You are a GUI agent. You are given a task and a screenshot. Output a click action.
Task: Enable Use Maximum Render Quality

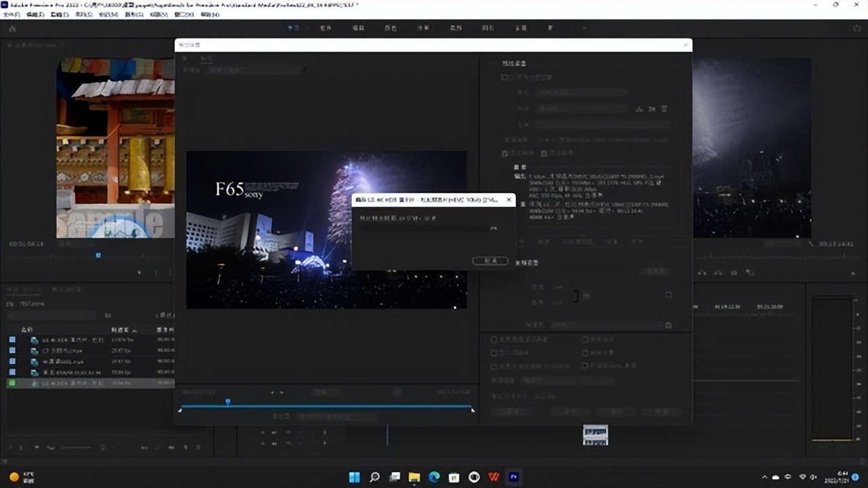point(494,339)
